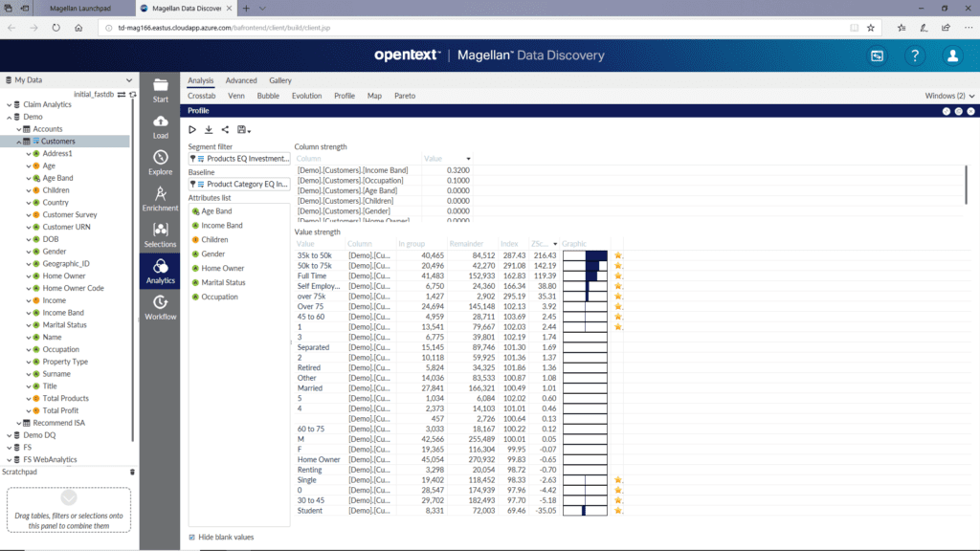Expand the My Data dropdown

[129, 80]
